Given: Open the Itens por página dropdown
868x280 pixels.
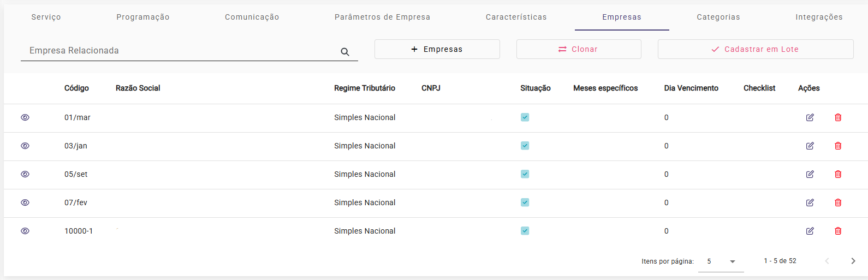Looking at the screenshot, I should click(x=721, y=261).
